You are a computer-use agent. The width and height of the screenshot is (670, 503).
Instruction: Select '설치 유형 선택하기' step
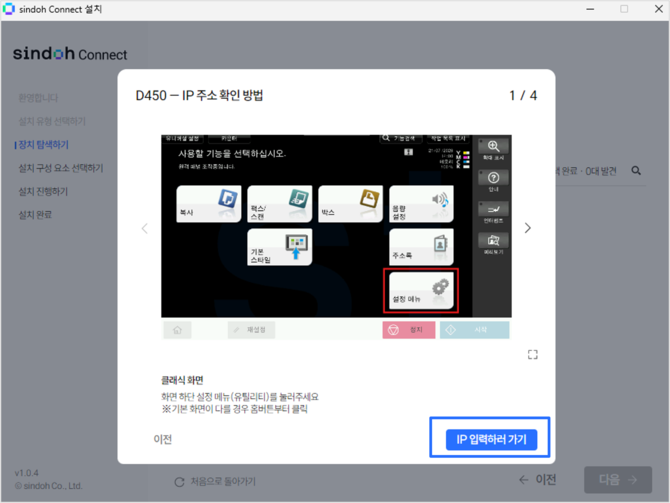pos(52,121)
